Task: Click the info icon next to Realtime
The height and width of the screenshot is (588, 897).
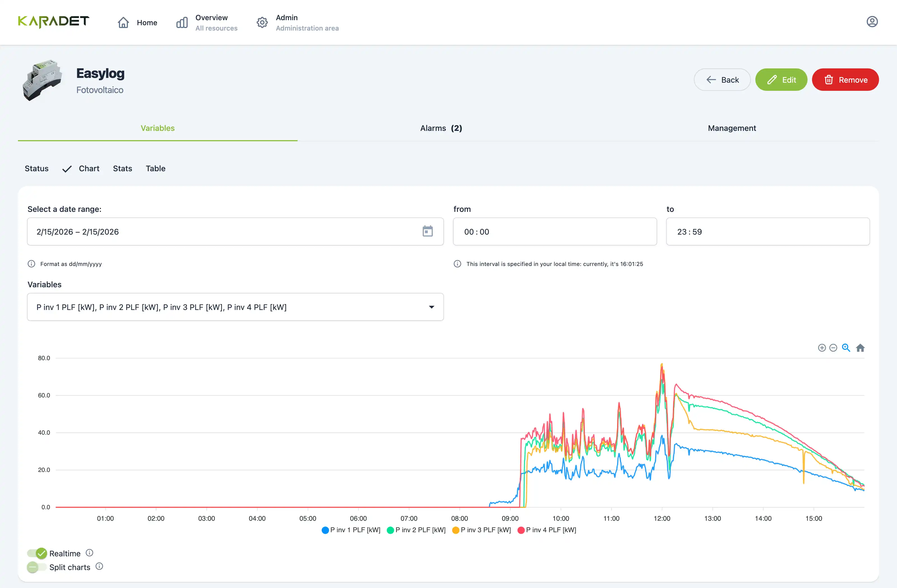Action: coord(90,553)
